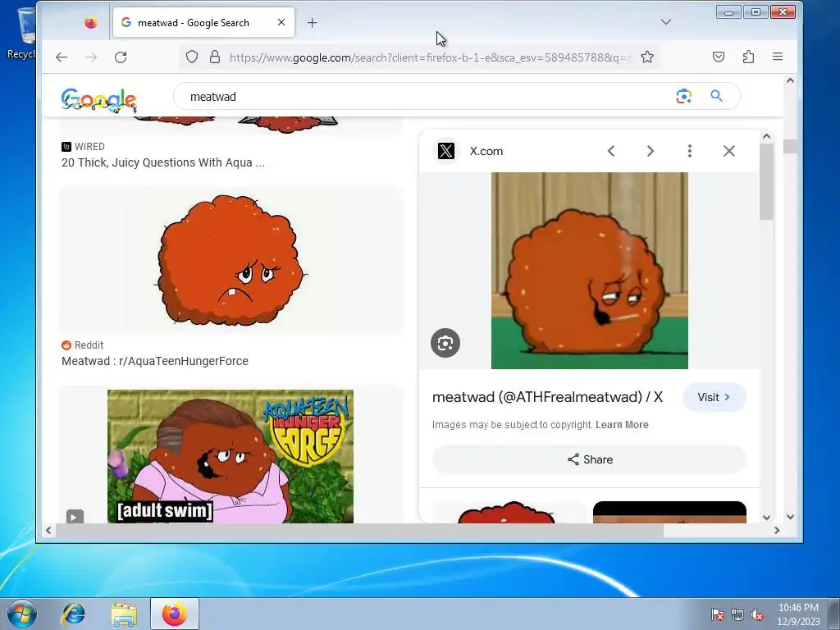This screenshot has height=630, width=840.
Task: Show previous image in preview panel
Action: 610,151
